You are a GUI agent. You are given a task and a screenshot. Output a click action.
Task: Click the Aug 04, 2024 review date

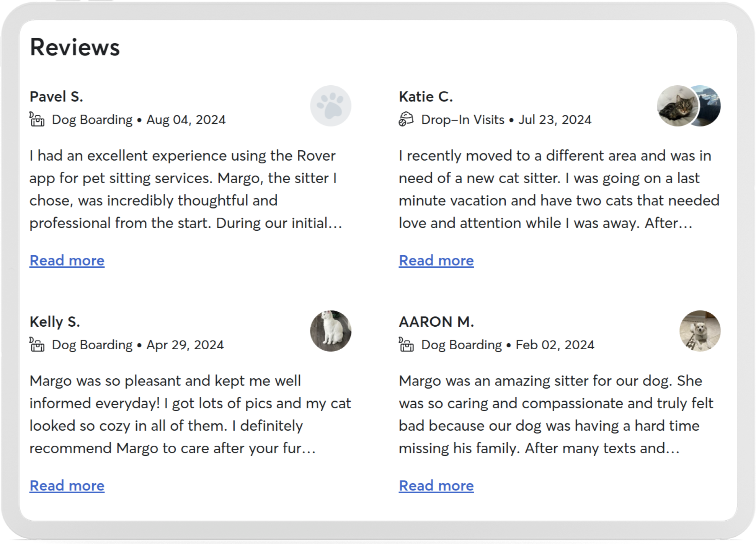(x=186, y=120)
